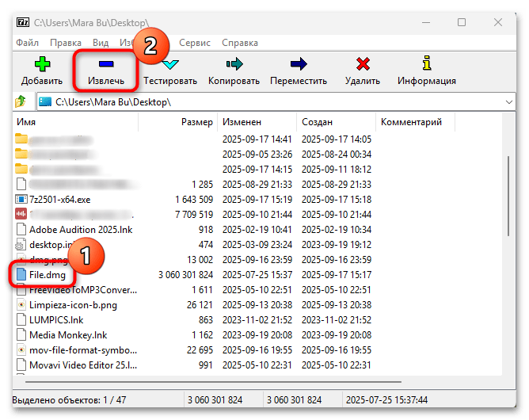Select the Adobe Audition 2025.lnk name
The image size is (529, 420).
pos(81,230)
